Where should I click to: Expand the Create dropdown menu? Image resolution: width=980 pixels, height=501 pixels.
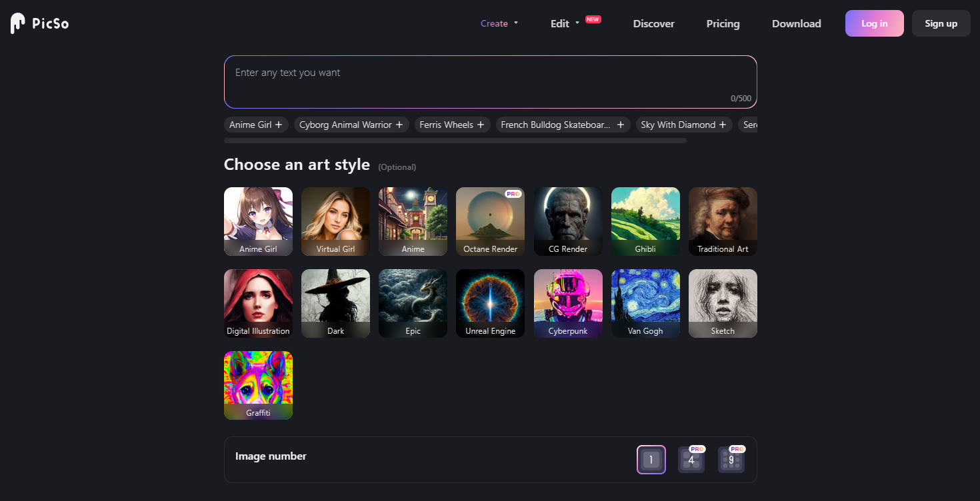[x=499, y=23]
